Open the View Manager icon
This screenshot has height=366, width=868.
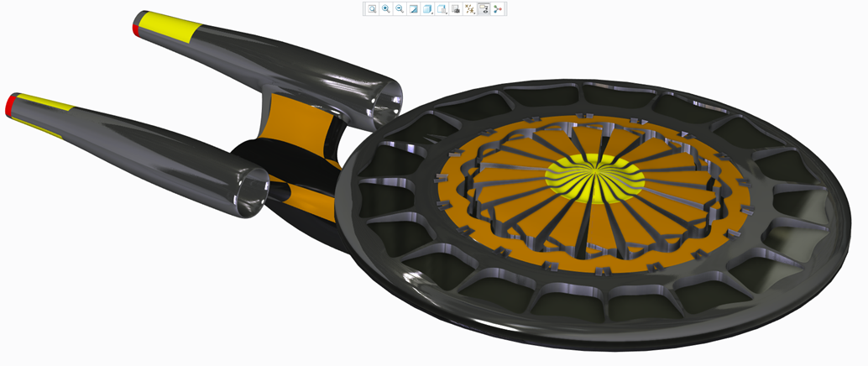(456, 9)
